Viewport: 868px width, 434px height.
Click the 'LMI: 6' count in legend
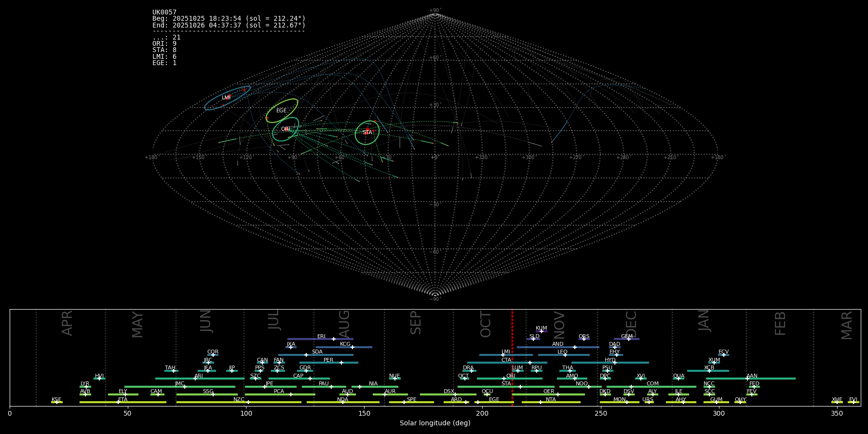coord(164,57)
